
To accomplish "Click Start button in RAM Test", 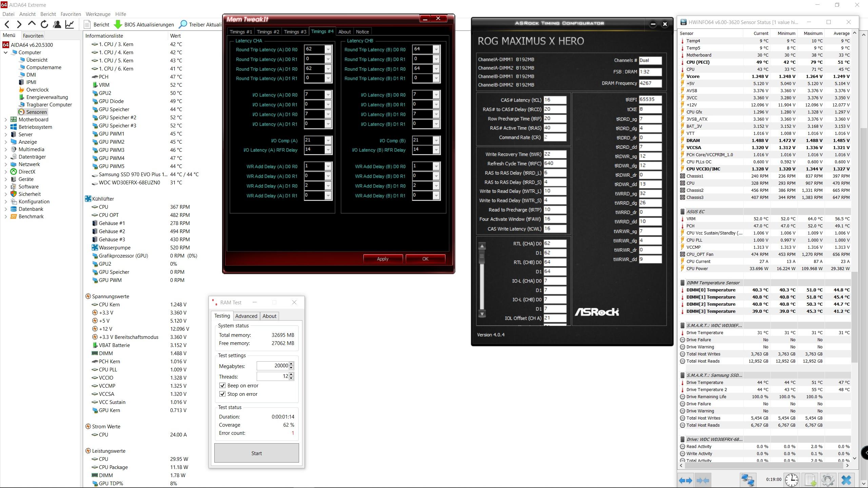I will click(x=257, y=453).
